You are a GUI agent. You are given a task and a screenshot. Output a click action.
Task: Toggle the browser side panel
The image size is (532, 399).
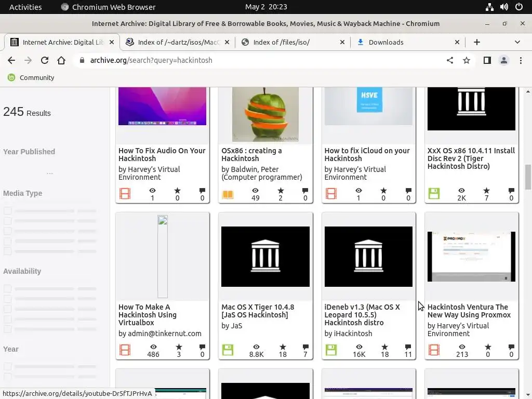tap(487, 60)
